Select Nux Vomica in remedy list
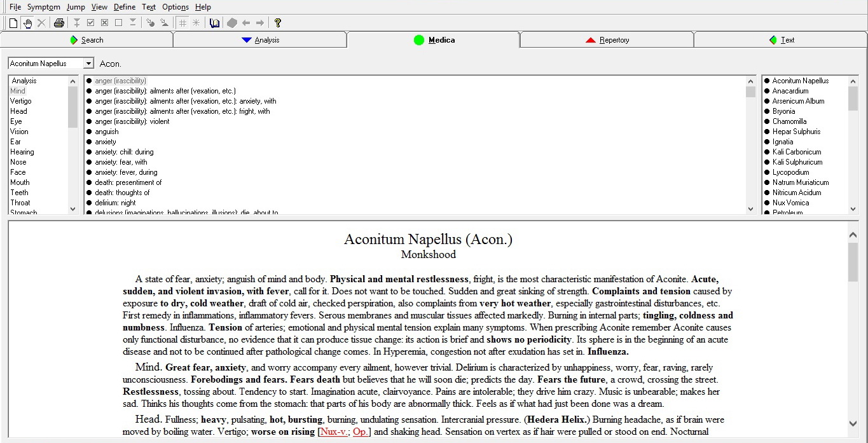 (790, 203)
